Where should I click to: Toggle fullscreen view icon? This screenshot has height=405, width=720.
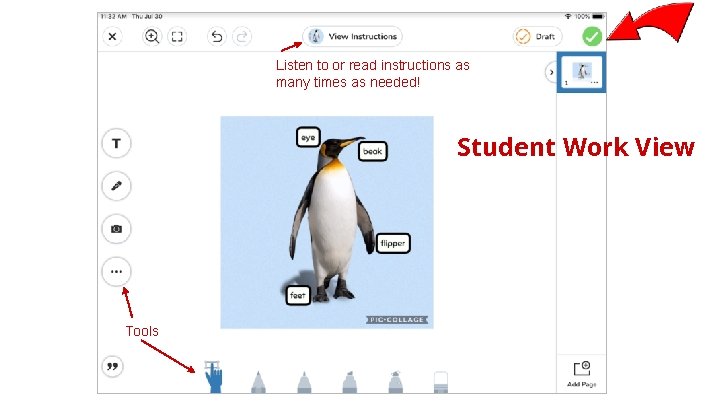[177, 37]
